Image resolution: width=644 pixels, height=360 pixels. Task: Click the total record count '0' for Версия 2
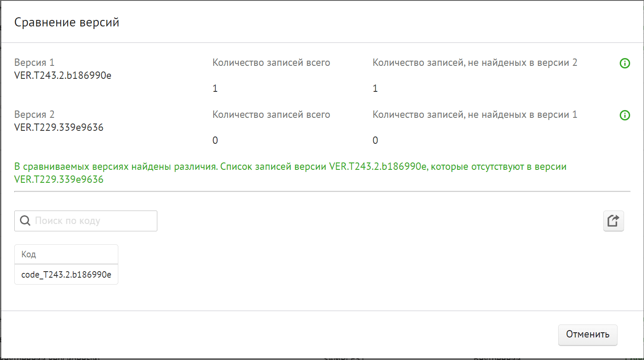tap(215, 141)
